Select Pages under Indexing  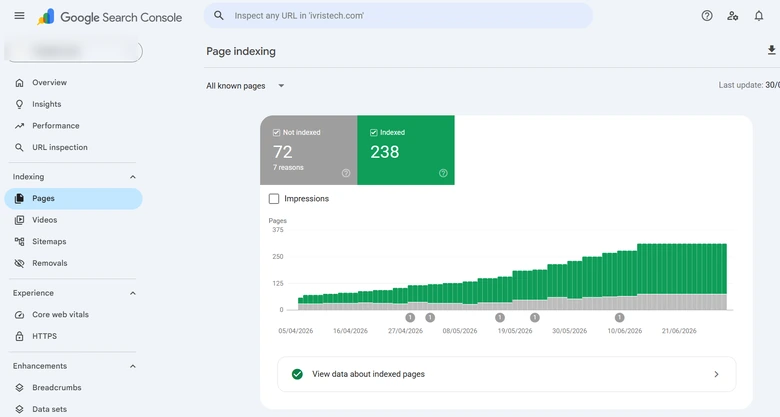74,199
